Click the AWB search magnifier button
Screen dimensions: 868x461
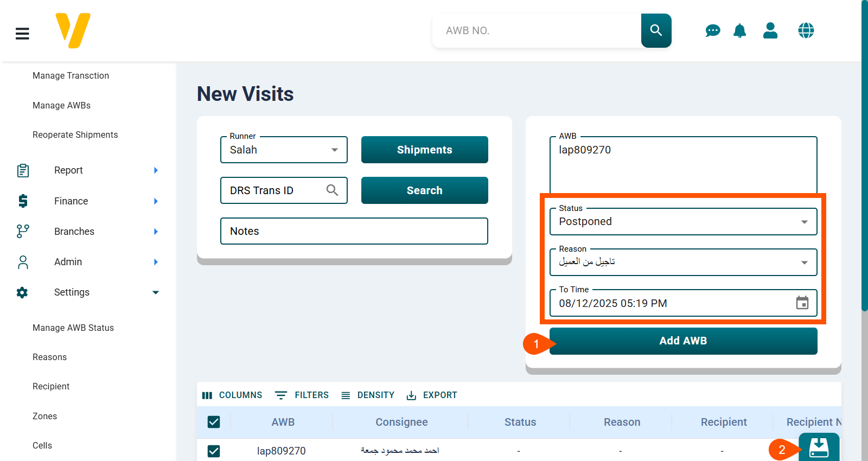pos(656,30)
